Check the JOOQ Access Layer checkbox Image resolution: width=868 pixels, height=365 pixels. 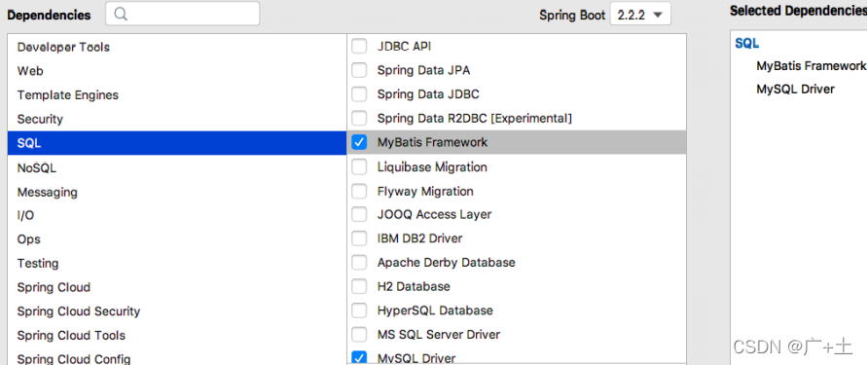[359, 214]
